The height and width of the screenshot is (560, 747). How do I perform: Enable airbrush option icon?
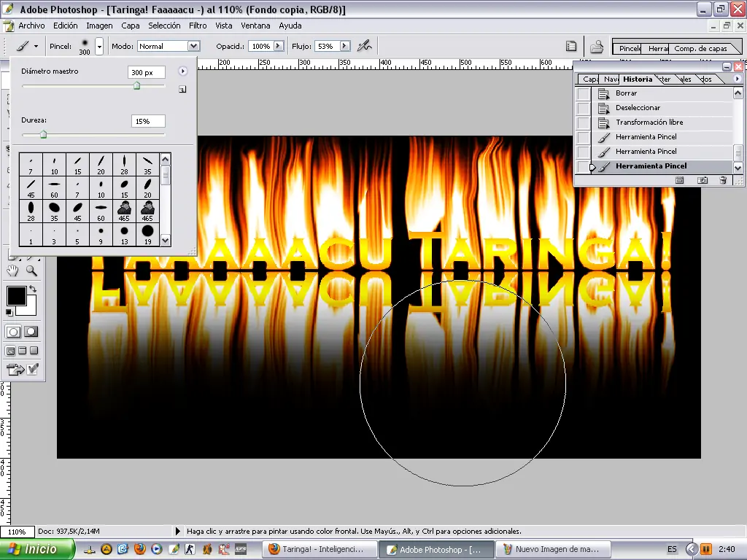[365, 46]
